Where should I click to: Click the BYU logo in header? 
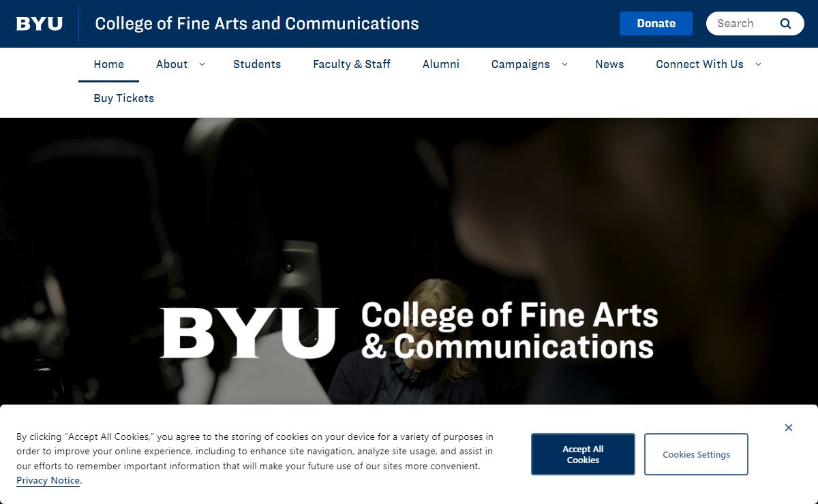click(x=40, y=24)
